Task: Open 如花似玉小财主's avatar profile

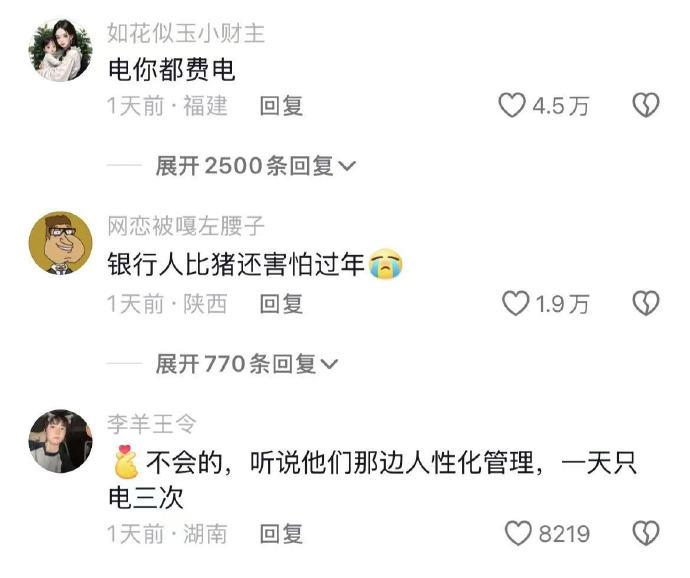Action: (61, 50)
